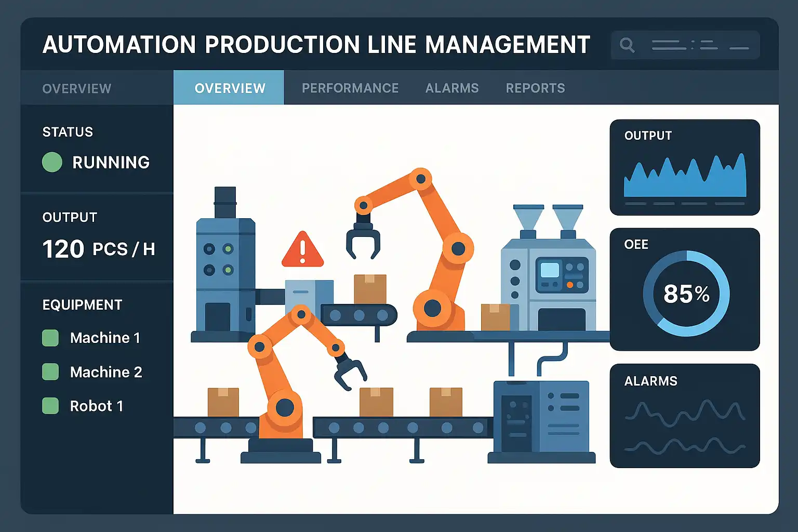Click the red warning triangle alert

(302, 250)
